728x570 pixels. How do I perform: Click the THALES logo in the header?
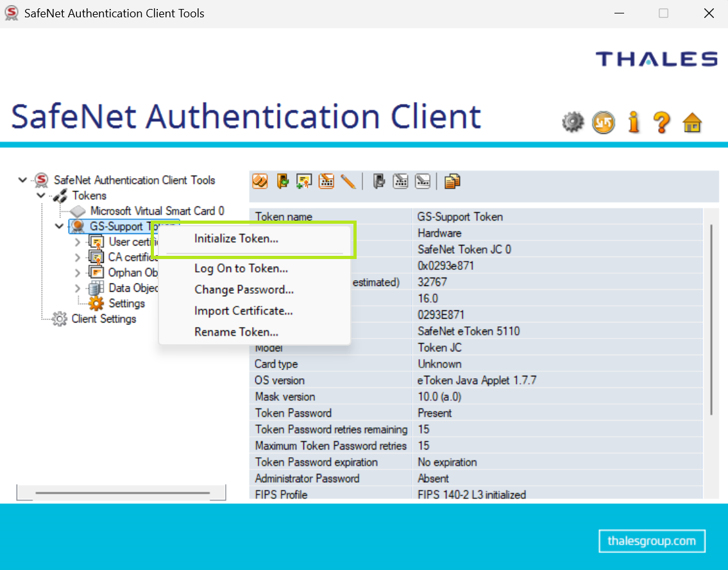pos(657,59)
